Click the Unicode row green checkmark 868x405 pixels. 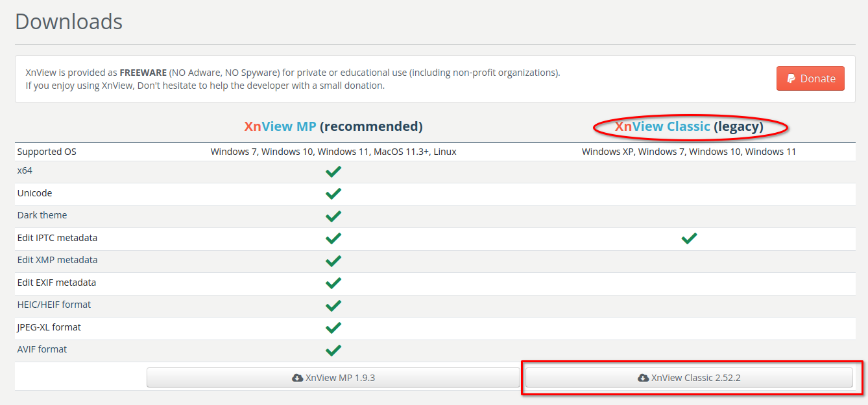333,194
